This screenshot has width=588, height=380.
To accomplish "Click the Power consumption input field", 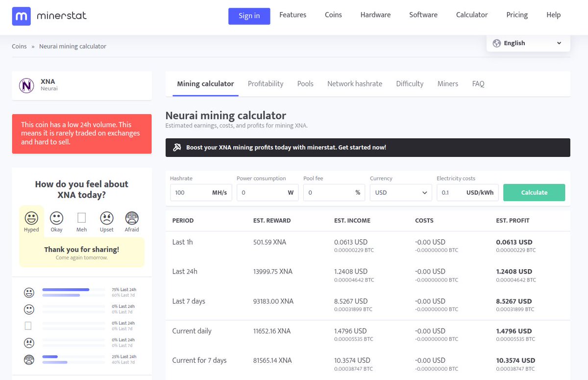I will coord(268,193).
